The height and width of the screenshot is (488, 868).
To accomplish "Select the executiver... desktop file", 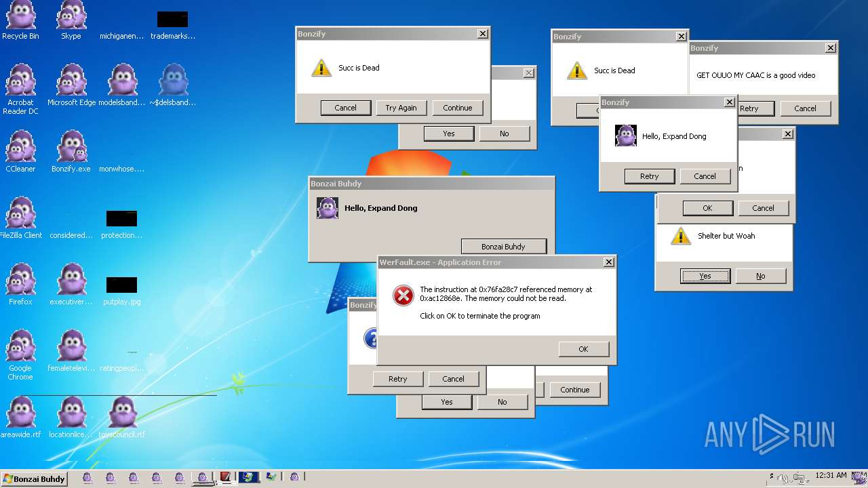I will pyautogui.click(x=71, y=285).
